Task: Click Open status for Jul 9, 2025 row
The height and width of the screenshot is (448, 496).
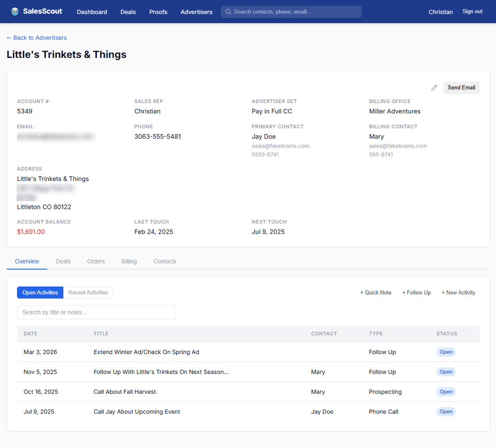Action: [445, 412]
